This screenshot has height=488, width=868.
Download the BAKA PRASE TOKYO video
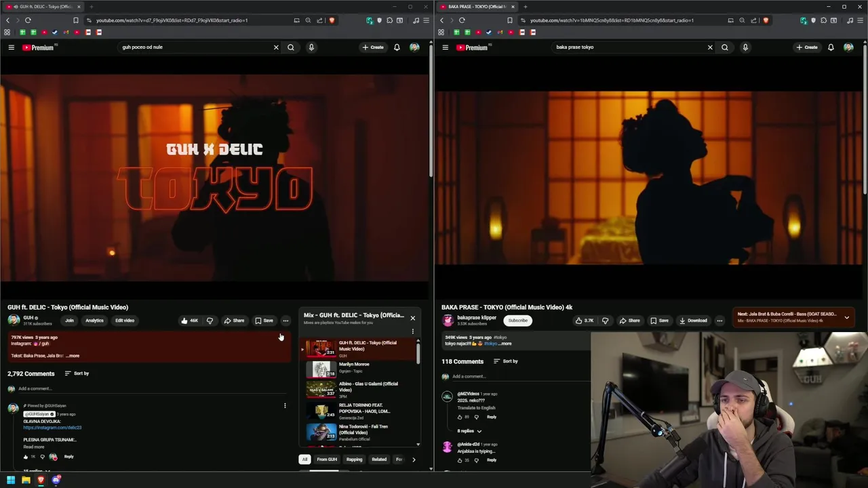click(x=693, y=321)
